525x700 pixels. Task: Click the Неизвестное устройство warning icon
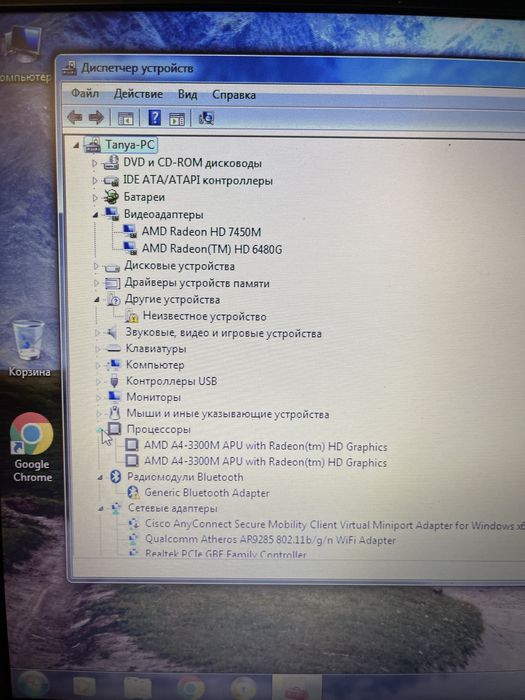[x=132, y=317]
